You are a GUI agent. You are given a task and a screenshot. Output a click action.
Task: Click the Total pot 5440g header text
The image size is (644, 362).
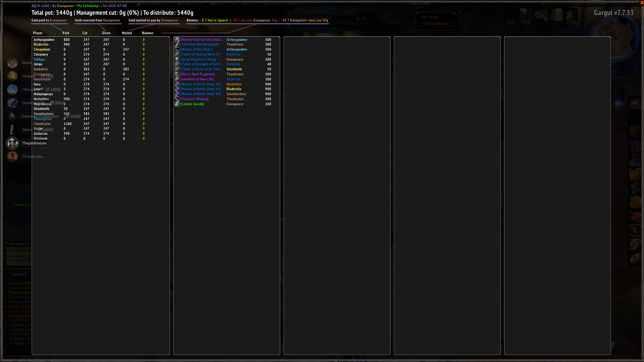pyautogui.click(x=52, y=13)
